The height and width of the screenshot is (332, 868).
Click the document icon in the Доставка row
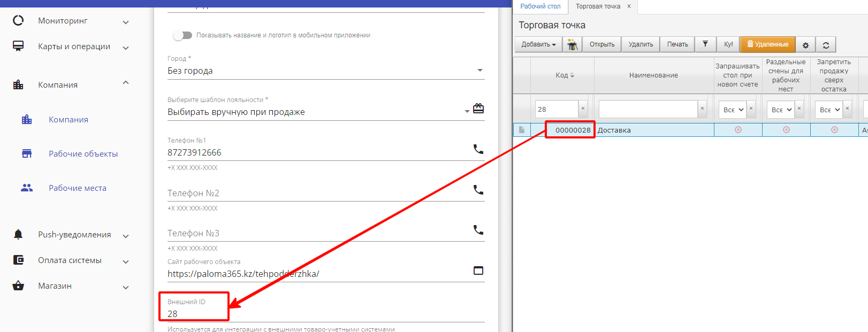[522, 130]
